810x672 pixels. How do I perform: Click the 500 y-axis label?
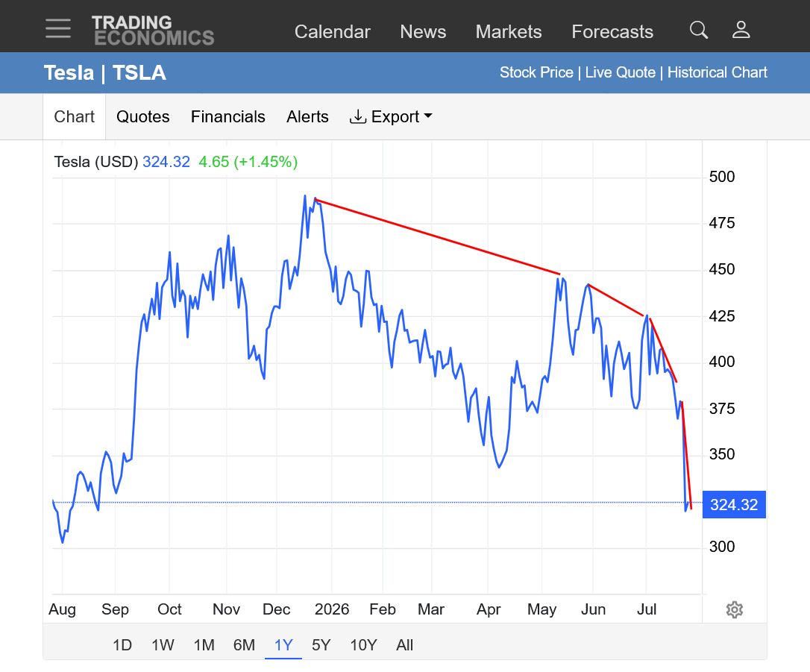[x=722, y=177]
